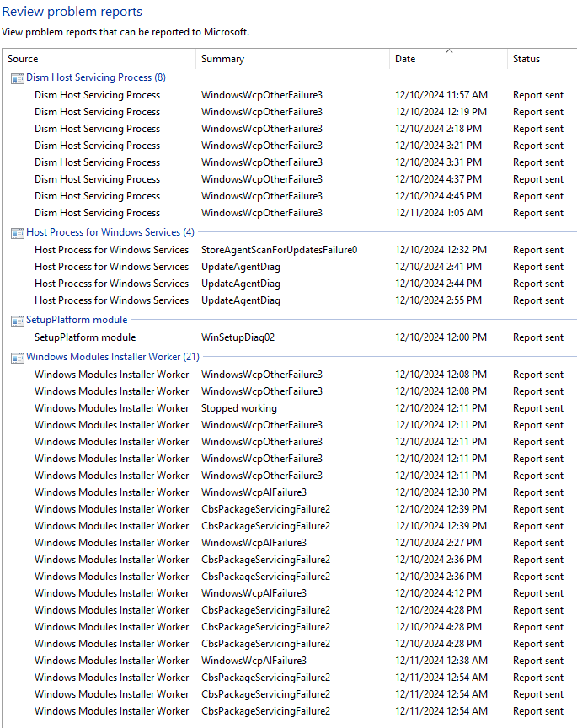The image size is (577, 728).
Task: Click the Review problem reports heading
Action: pos(72,11)
